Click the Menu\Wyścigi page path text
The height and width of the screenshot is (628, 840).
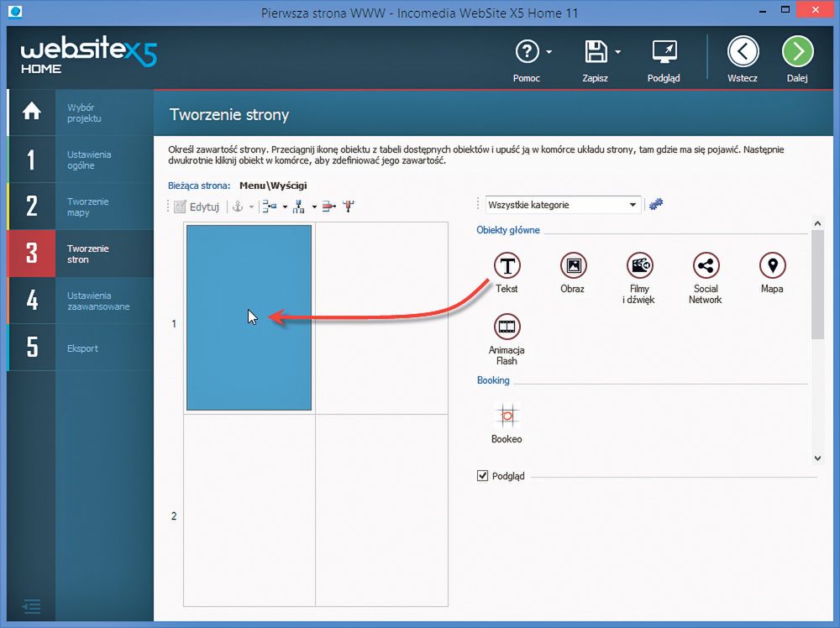click(x=273, y=186)
